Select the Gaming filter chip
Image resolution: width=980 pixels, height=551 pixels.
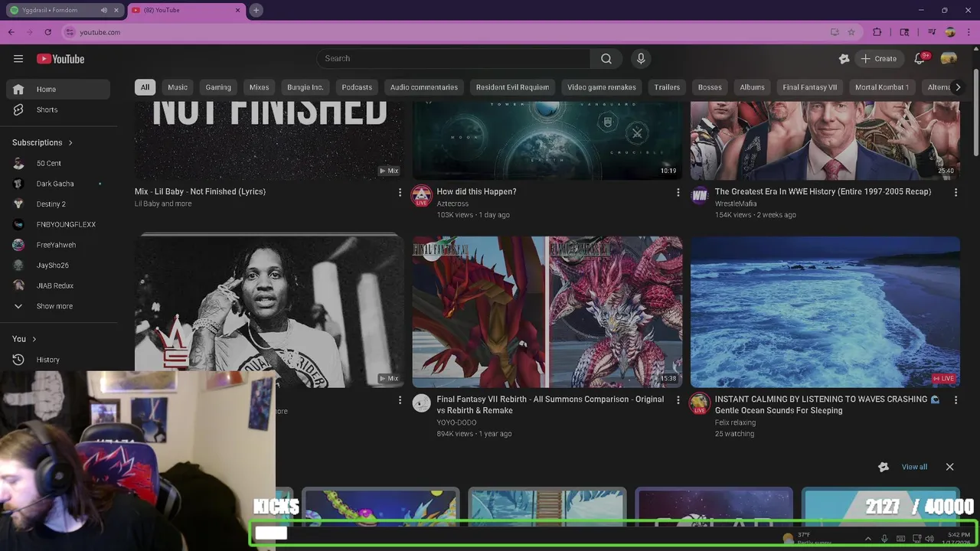click(218, 87)
